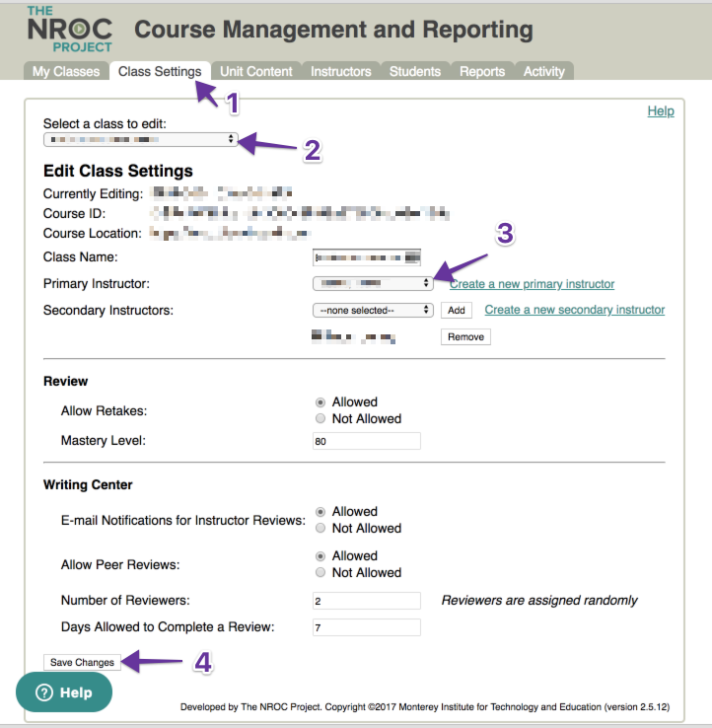Screen dimensions: 712x728
Task: Select Allowed for Allow Peer Reviews
Action: click(320, 556)
